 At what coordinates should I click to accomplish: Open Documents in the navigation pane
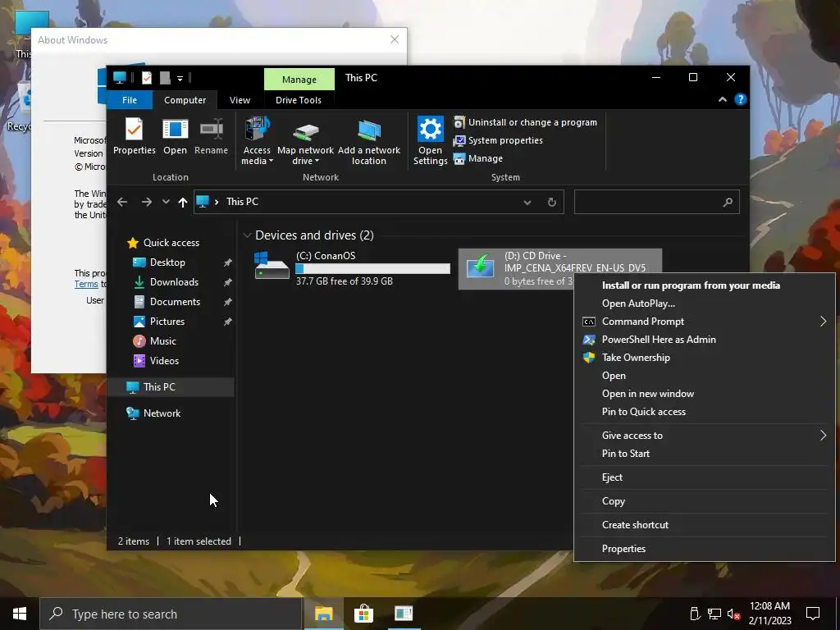pyautogui.click(x=175, y=302)
